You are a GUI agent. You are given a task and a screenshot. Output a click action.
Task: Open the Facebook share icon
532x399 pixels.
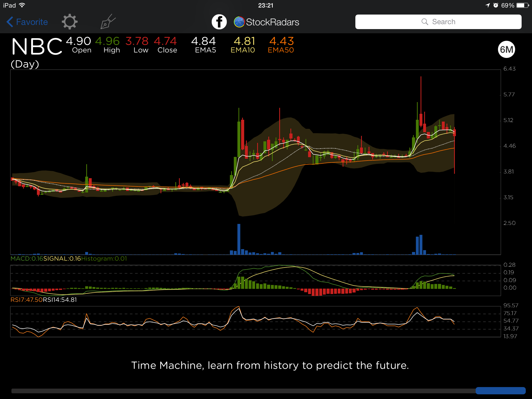click(x=219, y=22)
